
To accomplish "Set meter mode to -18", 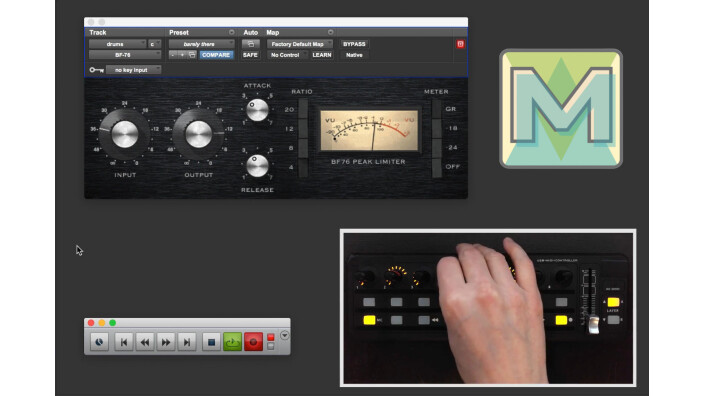I will (436, 128).
